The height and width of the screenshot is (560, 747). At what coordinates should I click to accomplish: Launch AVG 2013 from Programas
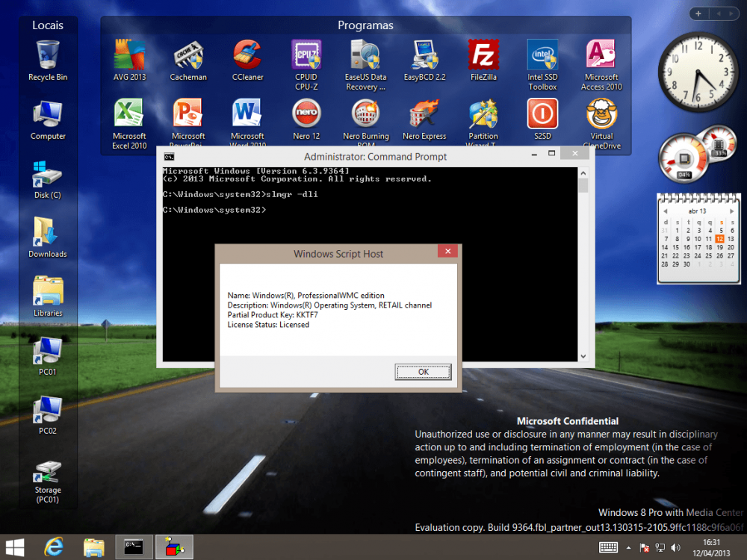click(129, 60)
